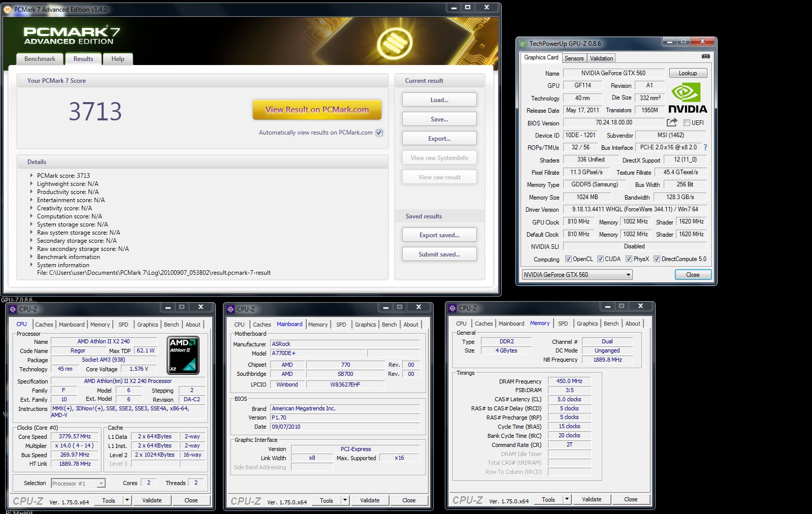The height and width of the screenshot is (514, 812).
Task: Expand the PCMark score: 3713 detail row
Action: coord(31,176)
